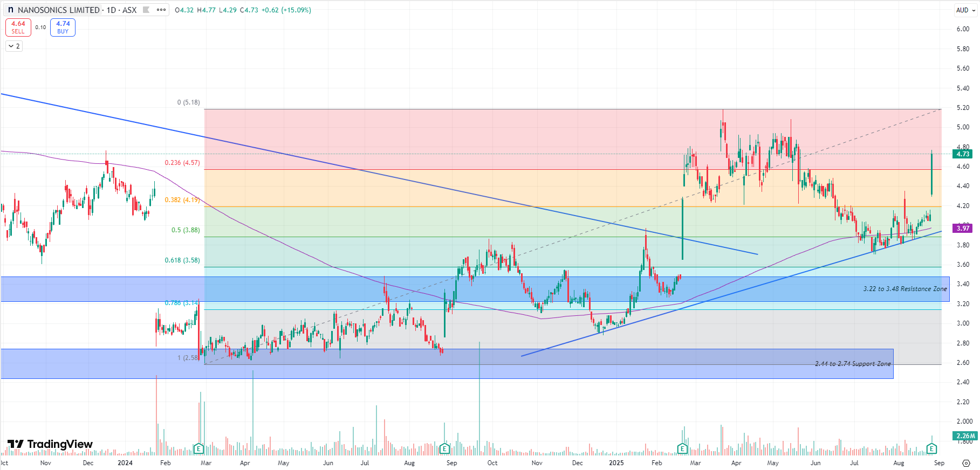The width and height of the screenshot is (980, 470).
Task: Click the earnings marker near late February 2025
Action: coord(682,448)
